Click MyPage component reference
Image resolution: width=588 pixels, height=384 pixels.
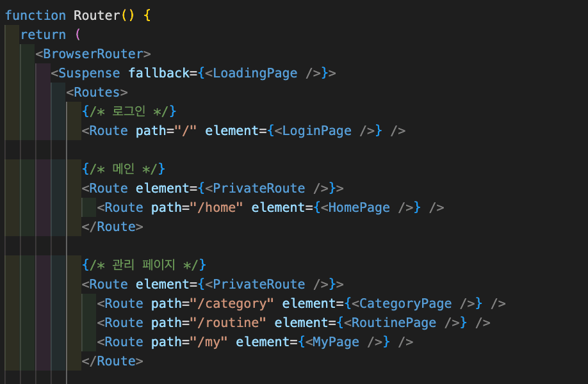(x=336, y=342)
